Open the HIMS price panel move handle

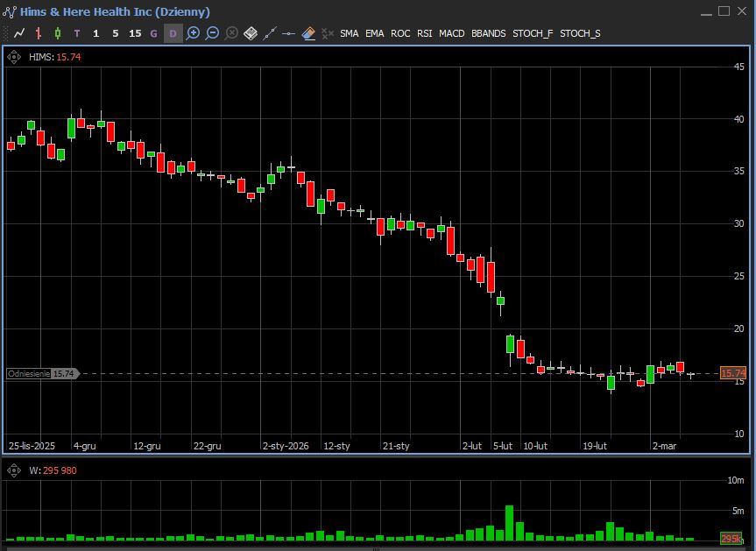click(x=15, y=56)
